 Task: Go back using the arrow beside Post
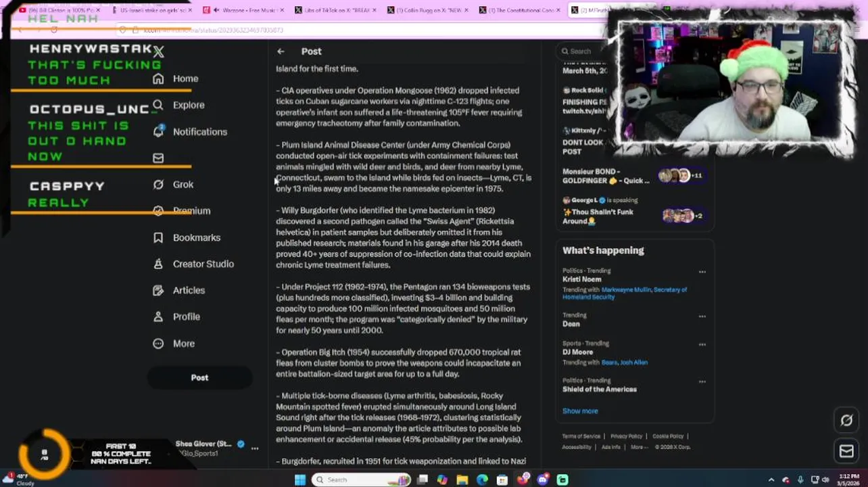281,51
